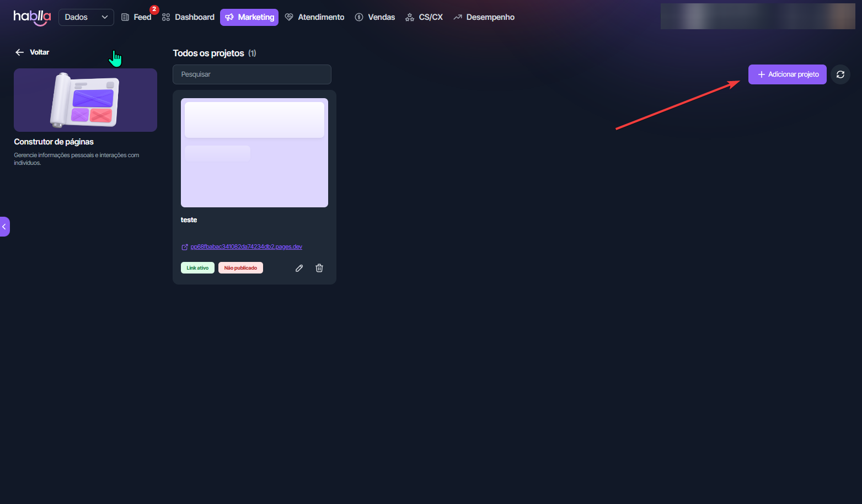Open the Vendas tab
The height and width of the screenshot is (504, 862).
[375, 17]
